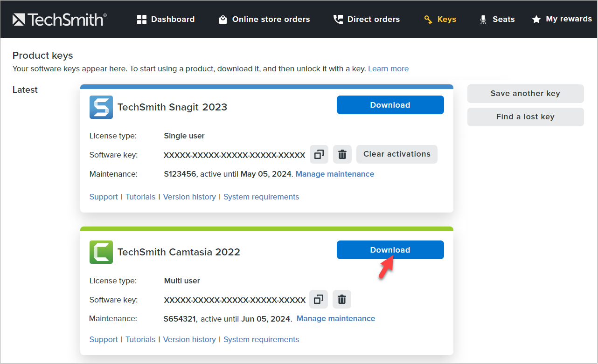Screen dimensions: 598x364
Task: Click Clear activations for Snagit
Action: (x=396, y=154)
